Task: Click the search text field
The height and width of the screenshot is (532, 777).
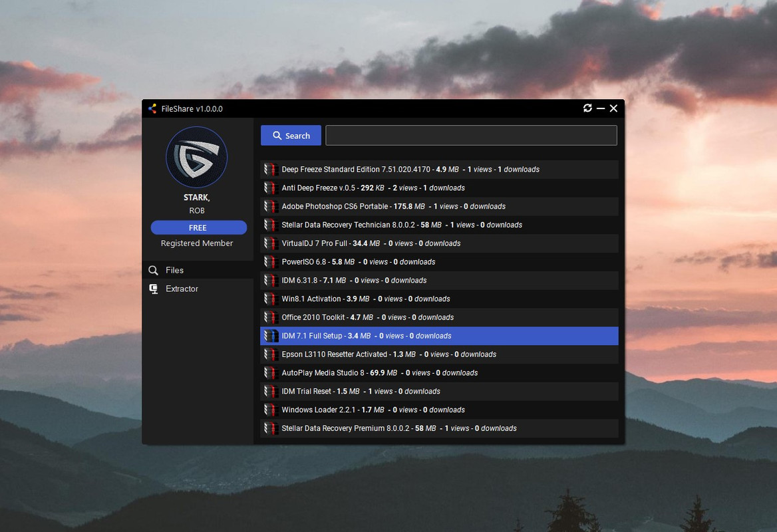Action: tap(471, 135)
